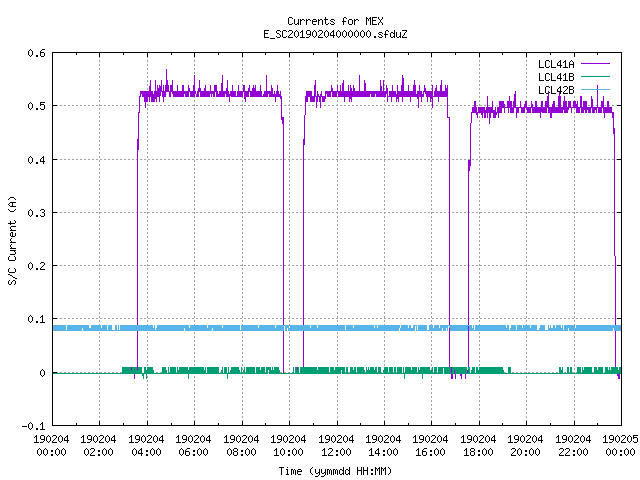The height and width of the screenshot is (480, 640).
Task: Click the LCL42B legend label
Action: (556, 90)
